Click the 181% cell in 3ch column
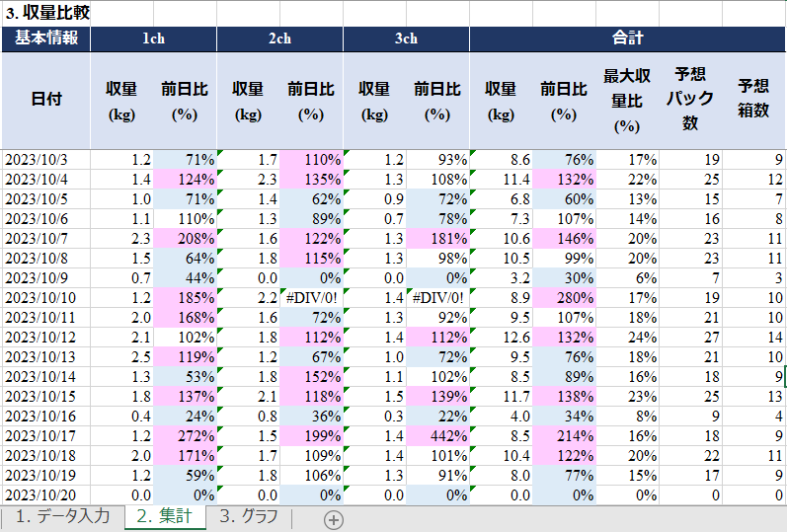This screenshot has height=532, width=787. (438, 239)
